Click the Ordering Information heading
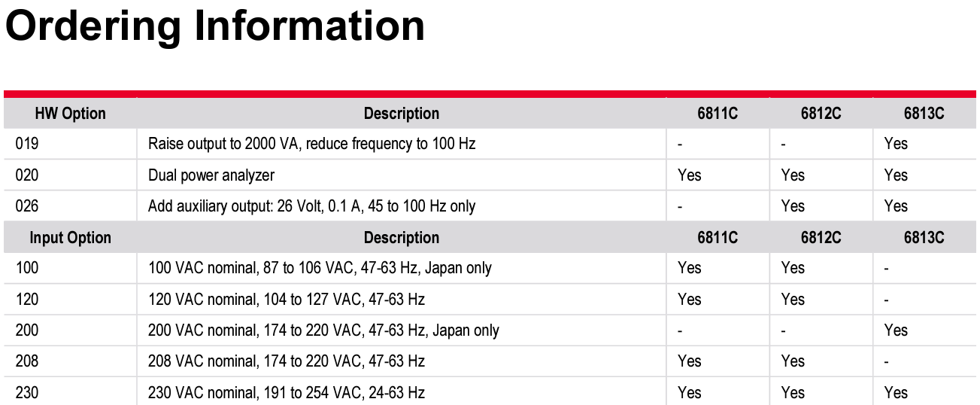Viewport: 980px width, 405px height. coord(215,28)
